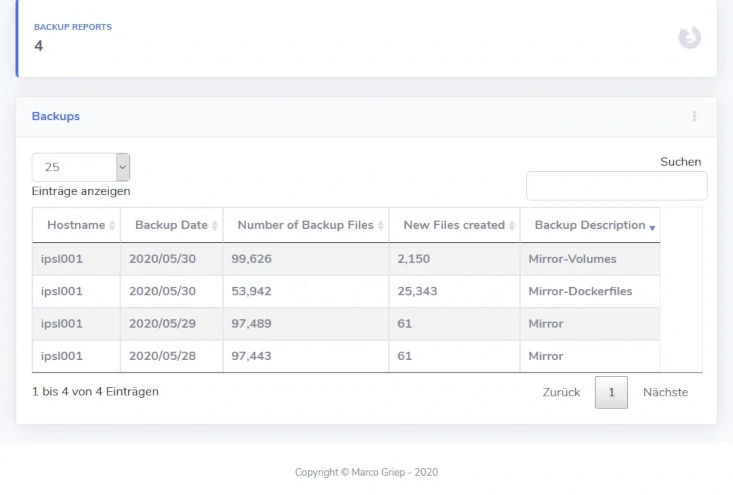Click the backup reports refresh icon
The image size is (733, 495).
point(690,37)
